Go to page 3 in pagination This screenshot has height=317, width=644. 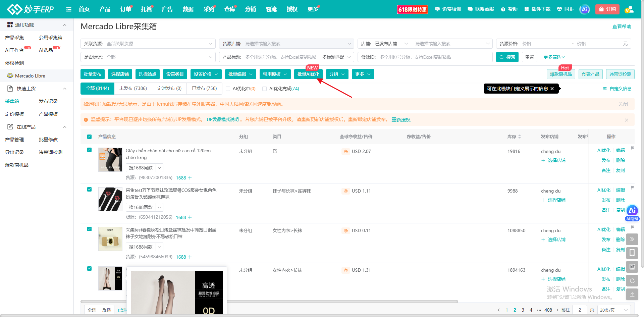click(x=523, y=310)
